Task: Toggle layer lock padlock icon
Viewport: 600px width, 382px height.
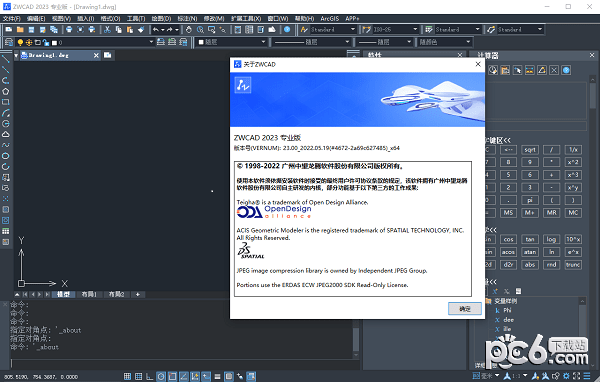Action: pos(46,42)
